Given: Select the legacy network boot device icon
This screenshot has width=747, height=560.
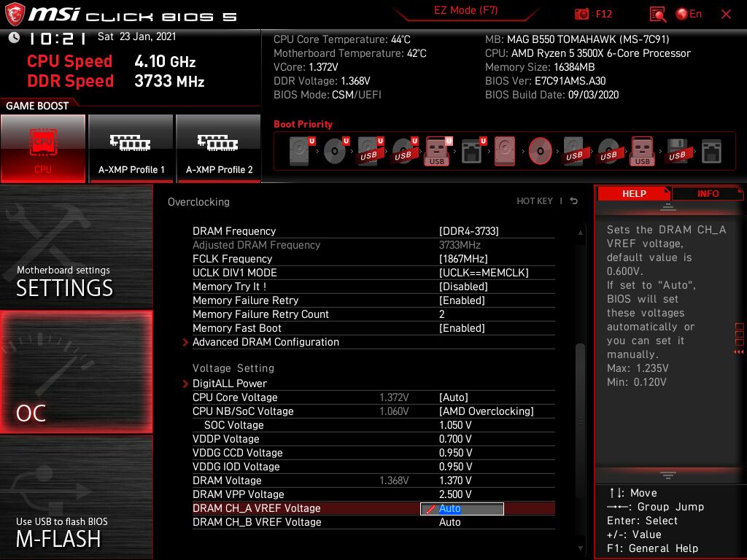Looking at the screenshot, I should pyautogui.click(x=711, y=151).
